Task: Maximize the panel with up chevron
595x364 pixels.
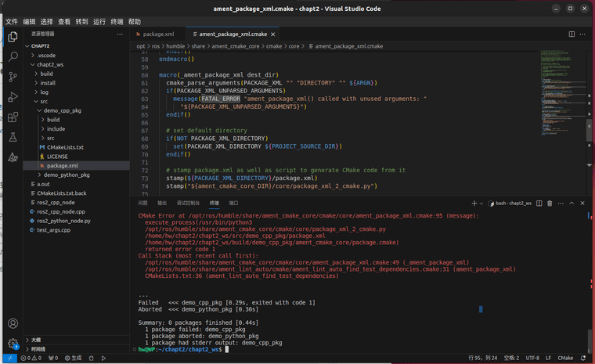Action: click(x=572, y=204)
